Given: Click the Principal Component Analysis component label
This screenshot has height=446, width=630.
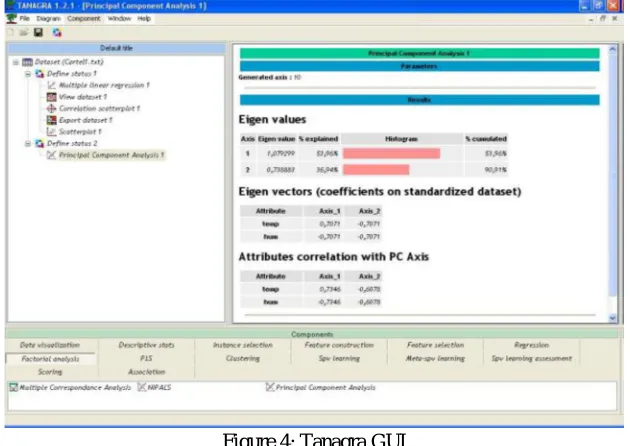Looking at the screenshot, I should click(325, 388).
